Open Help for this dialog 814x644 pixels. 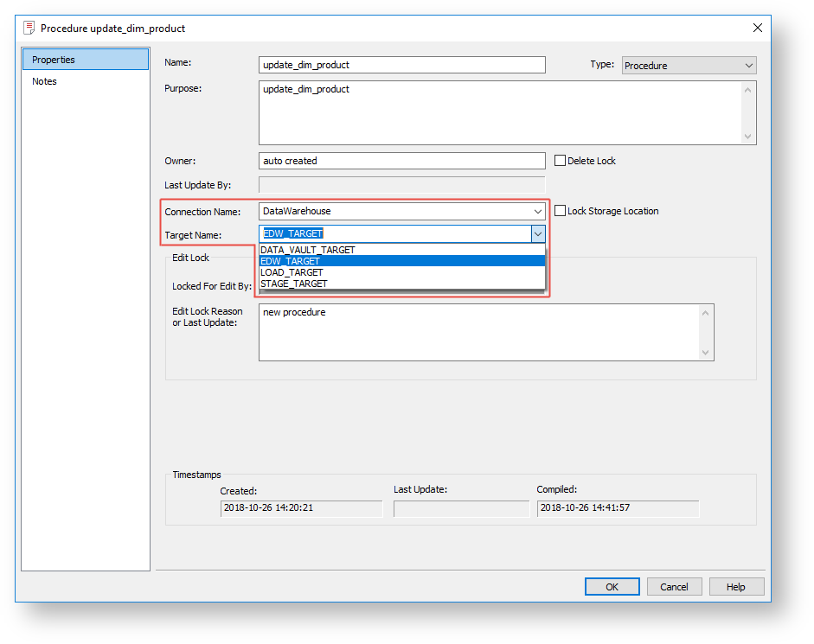[735, 587]
